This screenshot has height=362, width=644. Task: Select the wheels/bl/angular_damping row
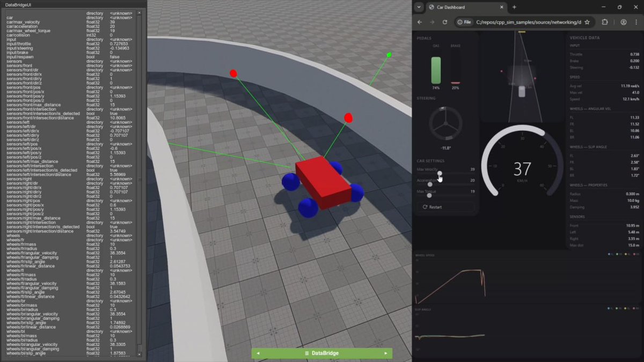tap(71, 349)
